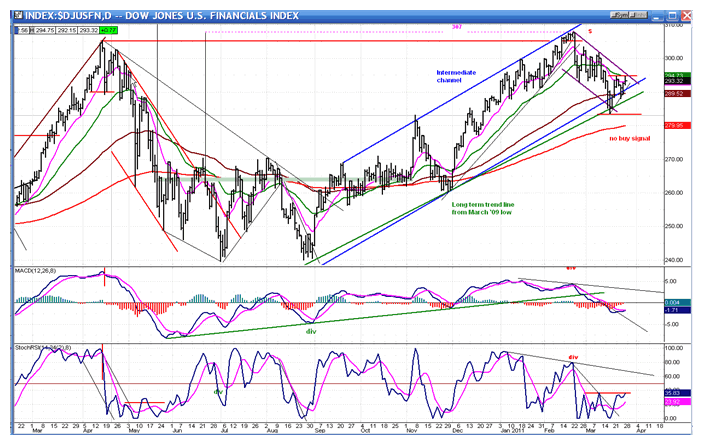Click the red 279.95 price label

click(676, 126)
